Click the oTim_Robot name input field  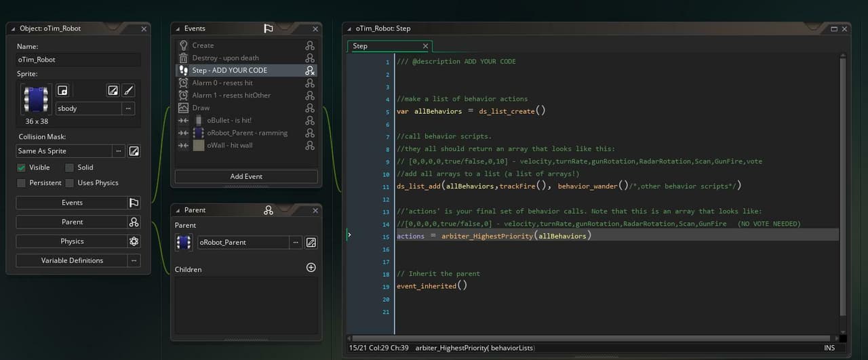coord(78,60)
